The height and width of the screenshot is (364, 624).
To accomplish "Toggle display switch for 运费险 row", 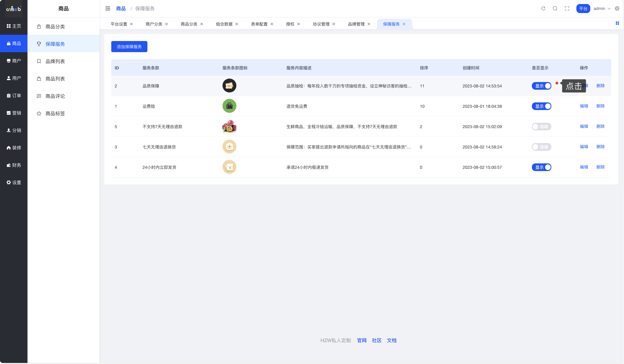I will (541, 106).
